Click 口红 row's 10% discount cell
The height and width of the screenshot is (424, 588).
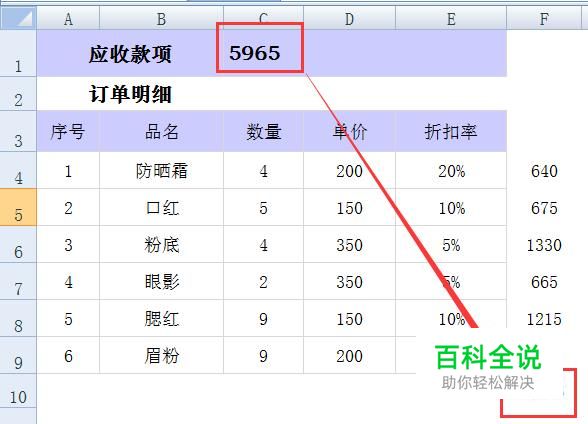pos(451,207)
